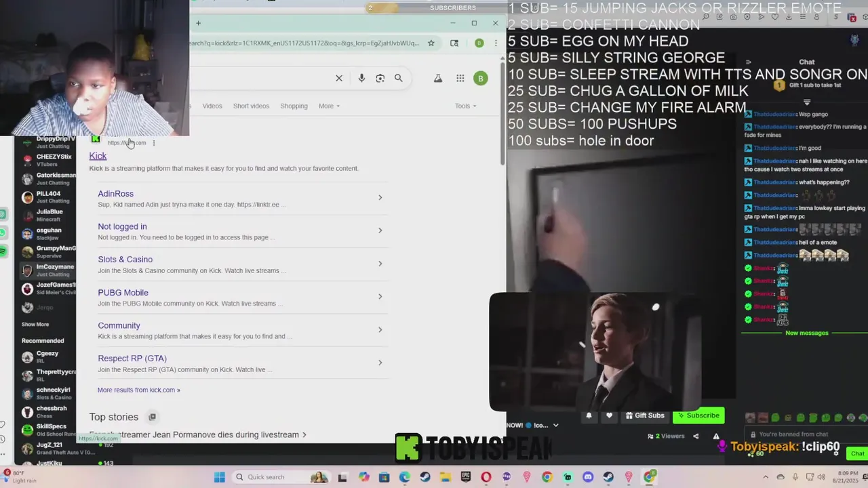The width and height of the screenshot is (868, 488).
Task: Expand PUBG Mobile sitelink arrow
Action: tap(380, 297)
